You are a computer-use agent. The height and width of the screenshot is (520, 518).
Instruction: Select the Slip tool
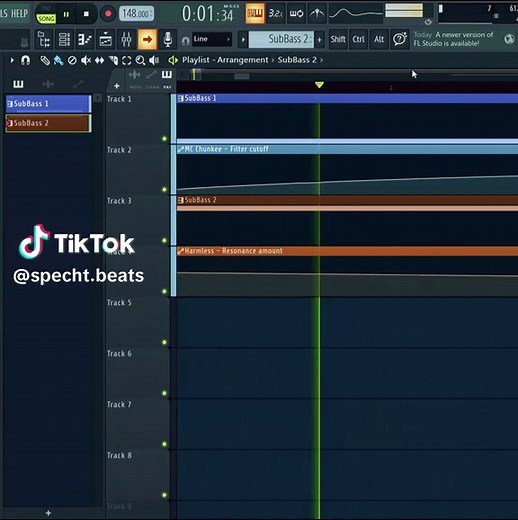[x=99, y=60]
